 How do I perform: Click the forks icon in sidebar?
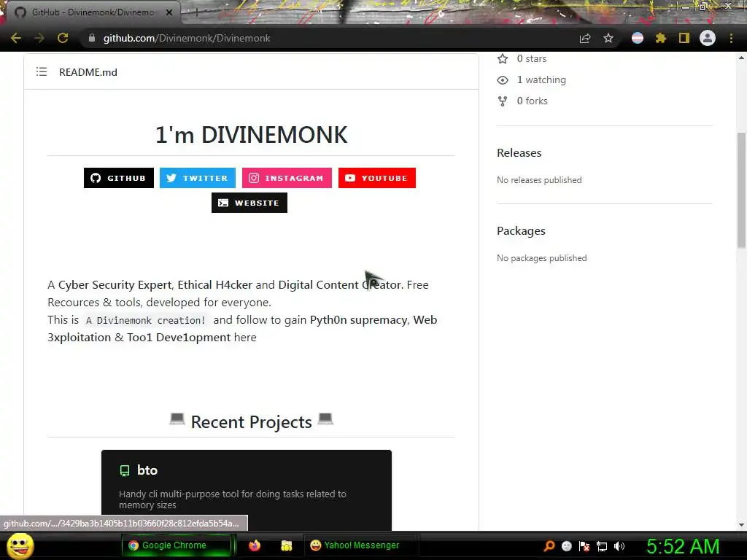tap(503, 101)
